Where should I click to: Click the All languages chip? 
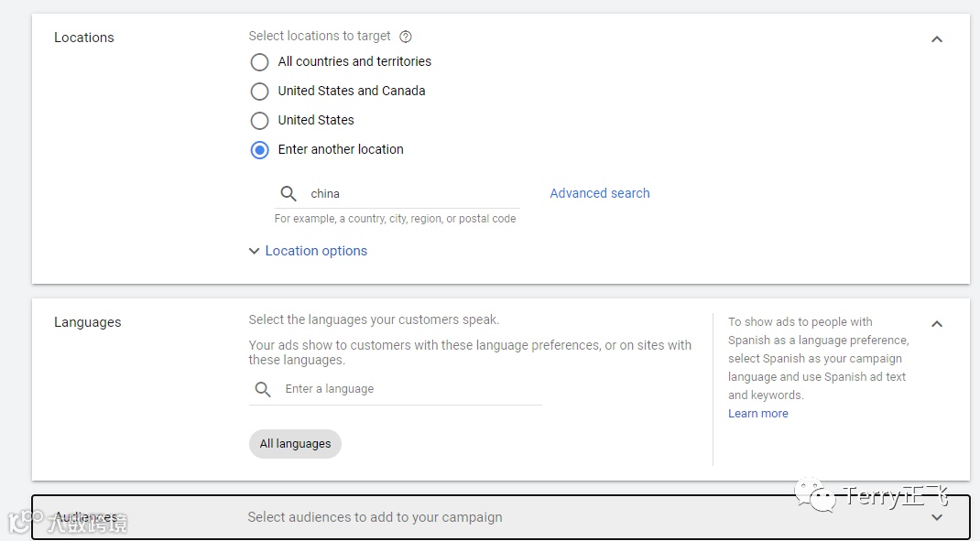295,444
